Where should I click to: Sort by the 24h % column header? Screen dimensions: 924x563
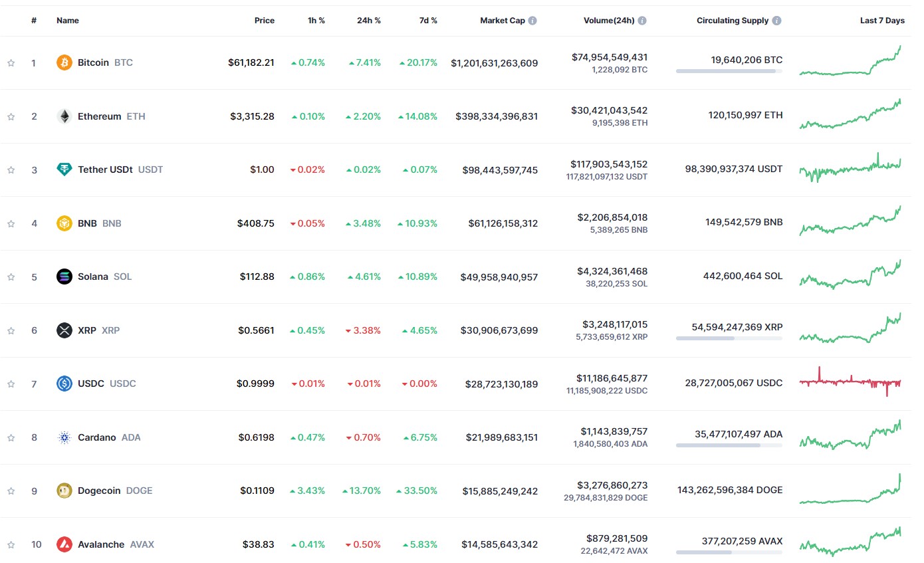[368, 21]
